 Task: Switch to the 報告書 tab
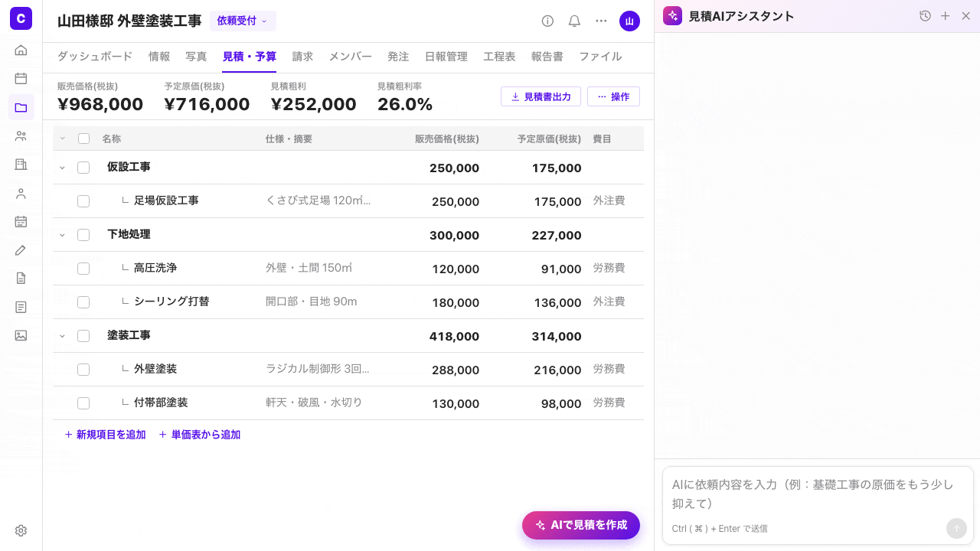pos(547,57)
